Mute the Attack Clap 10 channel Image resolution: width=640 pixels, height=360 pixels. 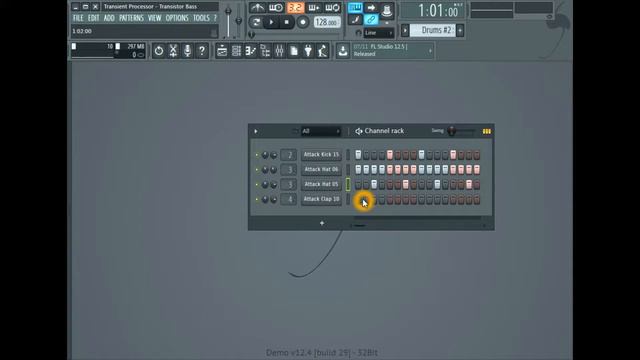[x=257, y=200]
